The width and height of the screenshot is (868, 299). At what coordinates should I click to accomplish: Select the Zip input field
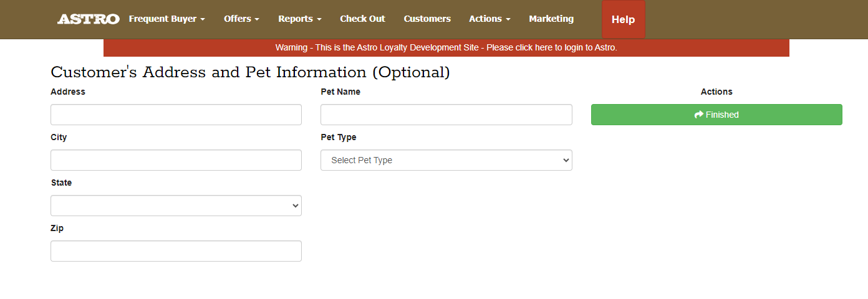[176, 251]
